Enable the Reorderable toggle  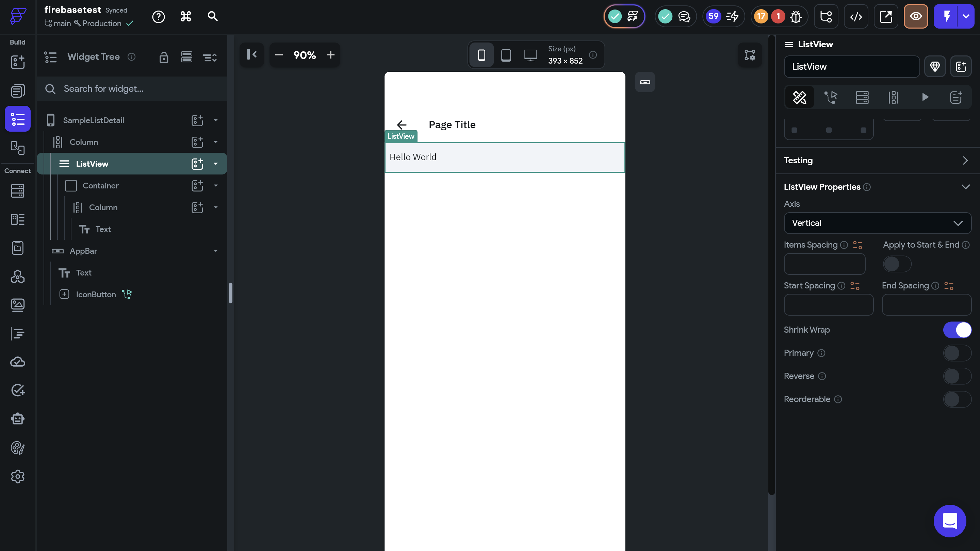tap(957, 399)
